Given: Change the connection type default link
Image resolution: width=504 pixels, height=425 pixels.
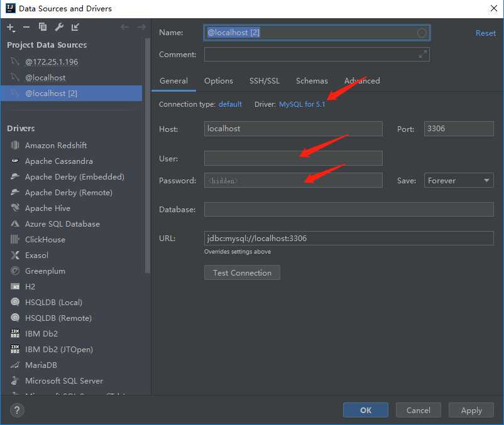Looking at the screenshot, I should 230,104.
